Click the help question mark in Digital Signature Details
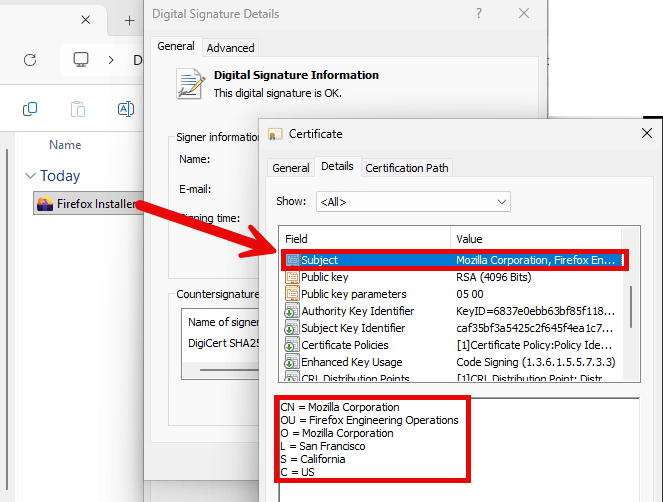Image resolution: width=663 pixels, height=502 pixels. click(x=479, y=14)
